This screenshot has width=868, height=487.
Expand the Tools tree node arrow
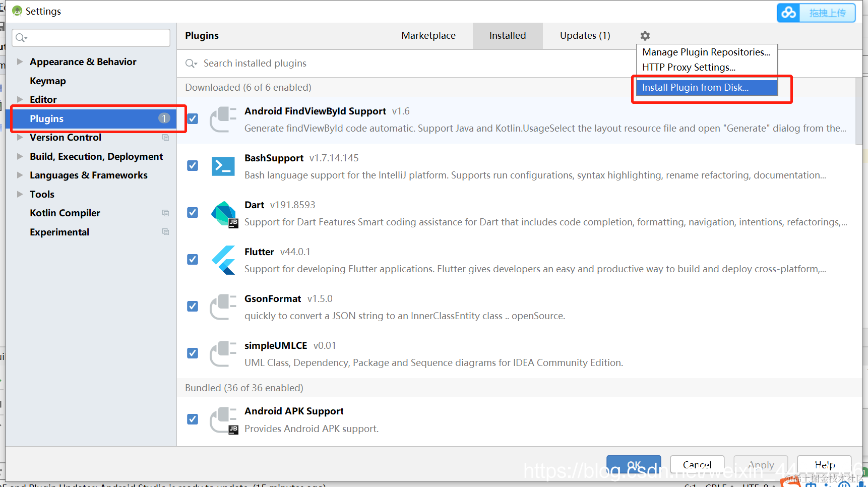(x=20, y=194)
